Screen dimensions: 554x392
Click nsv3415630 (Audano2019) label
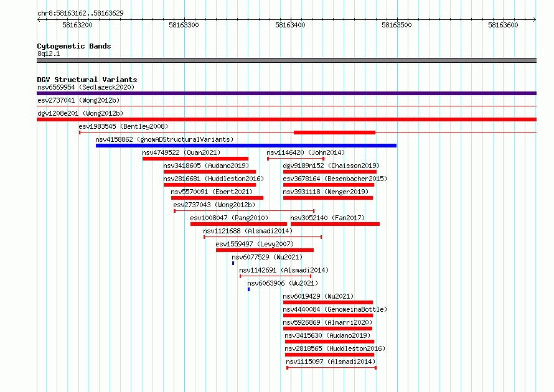[327, 335]
